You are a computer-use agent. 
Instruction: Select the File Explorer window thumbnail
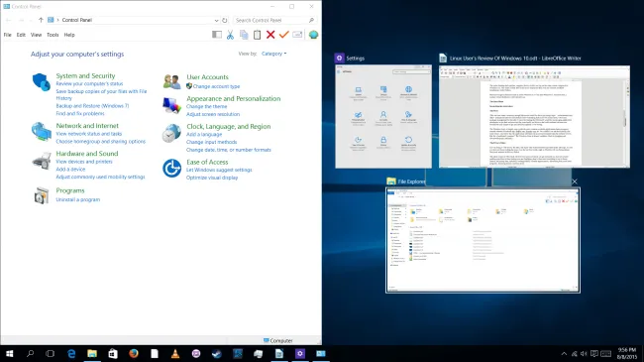(x=483, y=240)
